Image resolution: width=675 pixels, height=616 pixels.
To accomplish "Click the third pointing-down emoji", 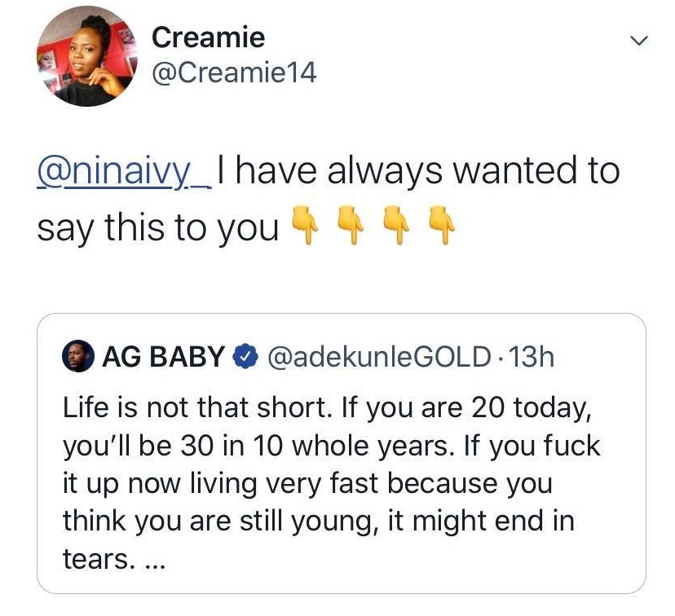I will [x=395, y=229].
